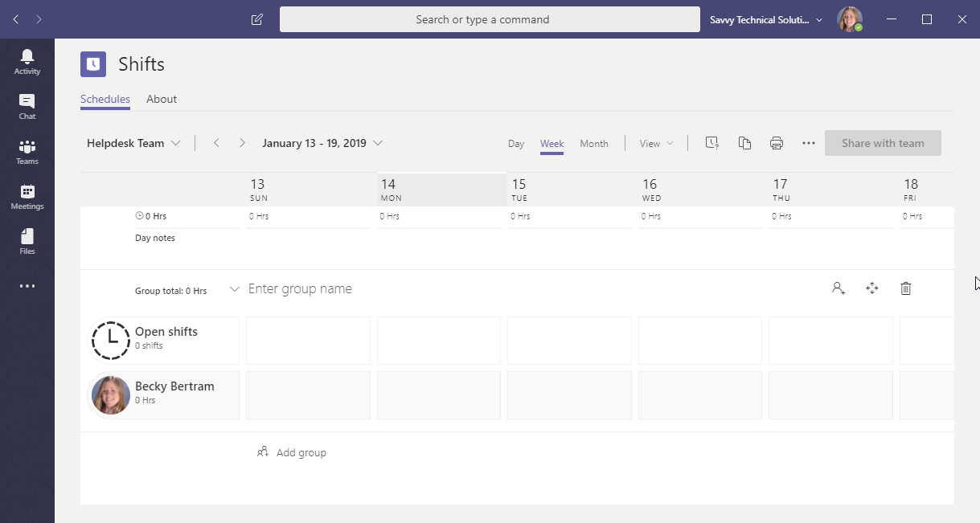This screenshot has height=523, width=980.
Task: Delete the group with trash icon
Action: (x=906, y=288)
